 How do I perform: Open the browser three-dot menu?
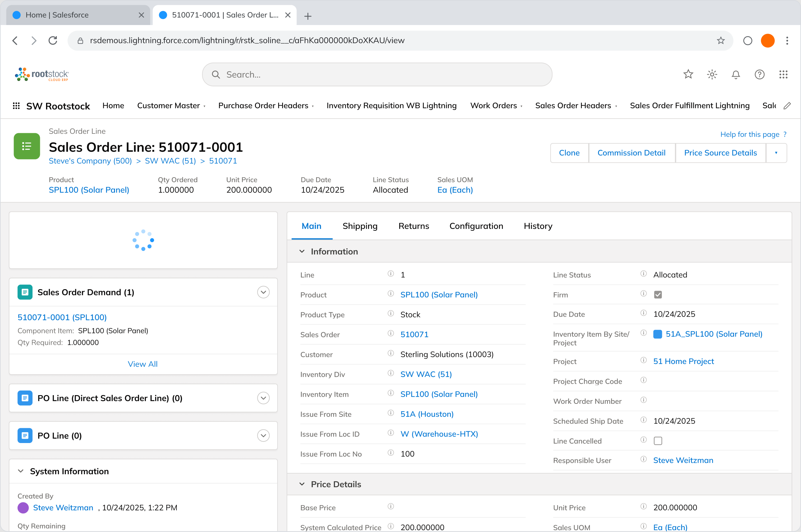[787, 41]
